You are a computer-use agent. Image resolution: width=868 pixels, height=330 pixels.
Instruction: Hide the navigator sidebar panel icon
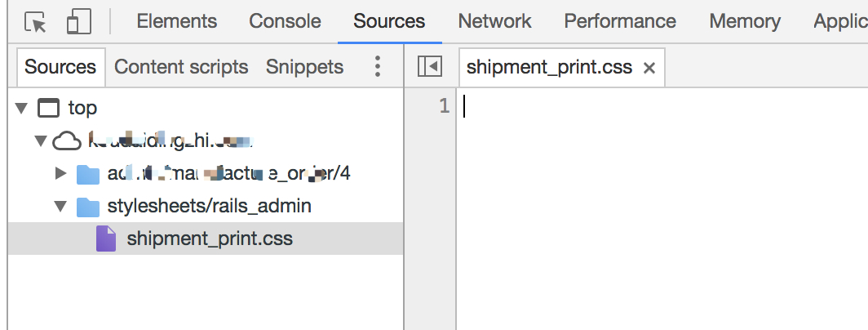pos(430,67)
